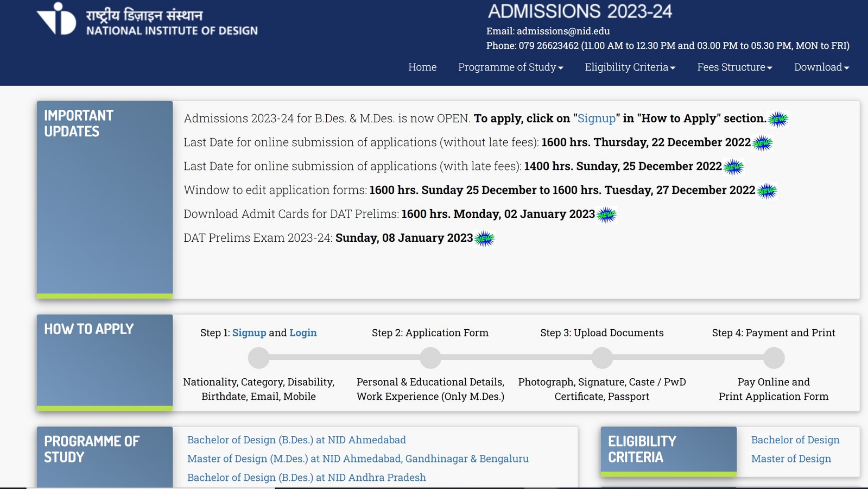
Task: Click the admissions@nid.edu email address
Action: (x=563, y=31)
